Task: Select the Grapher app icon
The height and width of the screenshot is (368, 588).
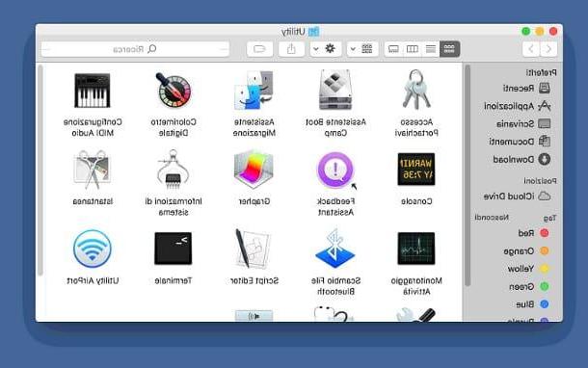Action: pos(254,170)
